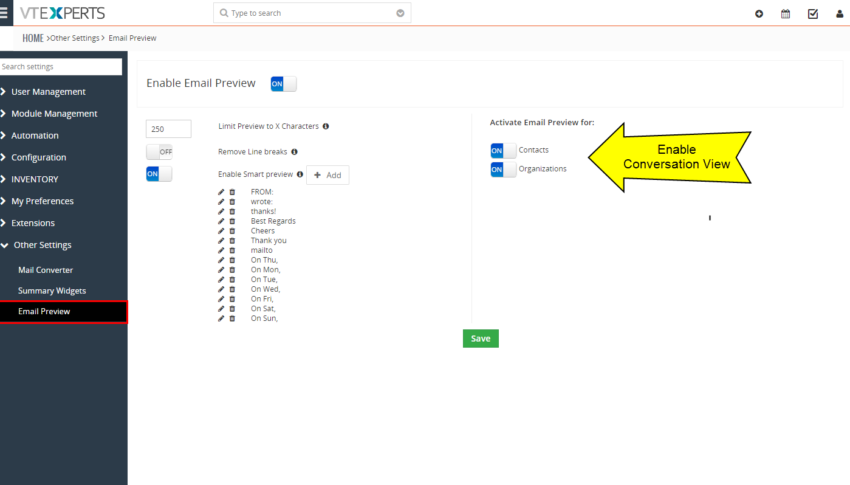Edit the 'wrote:' keyword pencil icon
Viewport: 850px width, 485px height.
(x=221, y=202)
